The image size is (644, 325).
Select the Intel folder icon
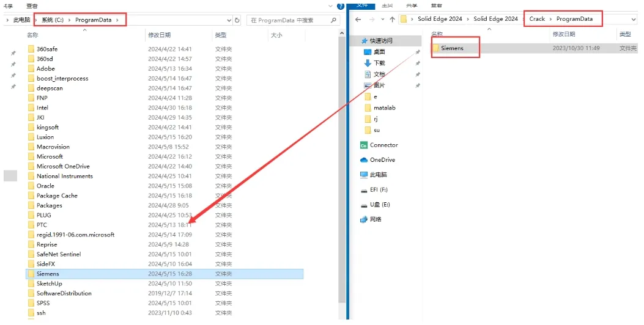(x=31, y=108)
